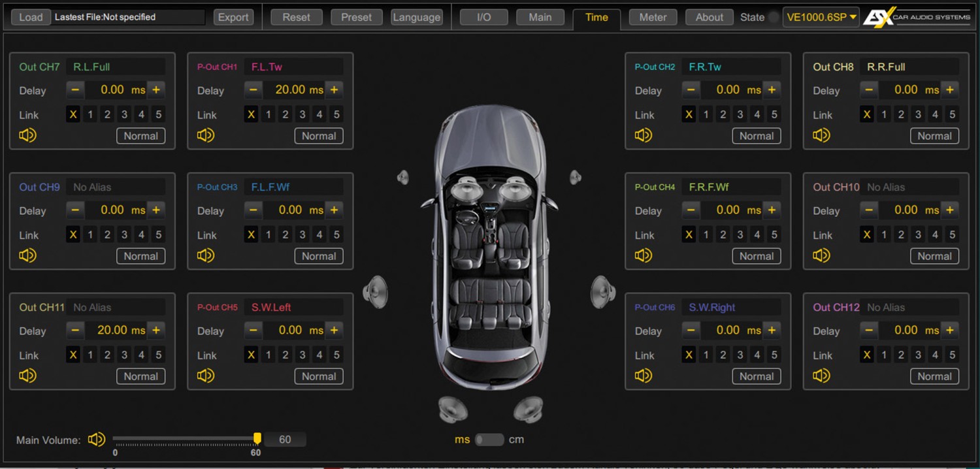
Task: Mute the Main Volume speaker icon
Action: [97, 440]
